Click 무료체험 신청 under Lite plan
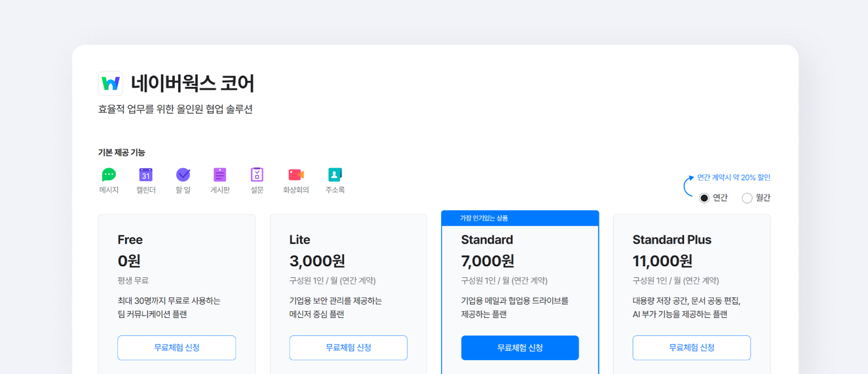Viewport: 868px width, 374px height. (x=348, y=347)
